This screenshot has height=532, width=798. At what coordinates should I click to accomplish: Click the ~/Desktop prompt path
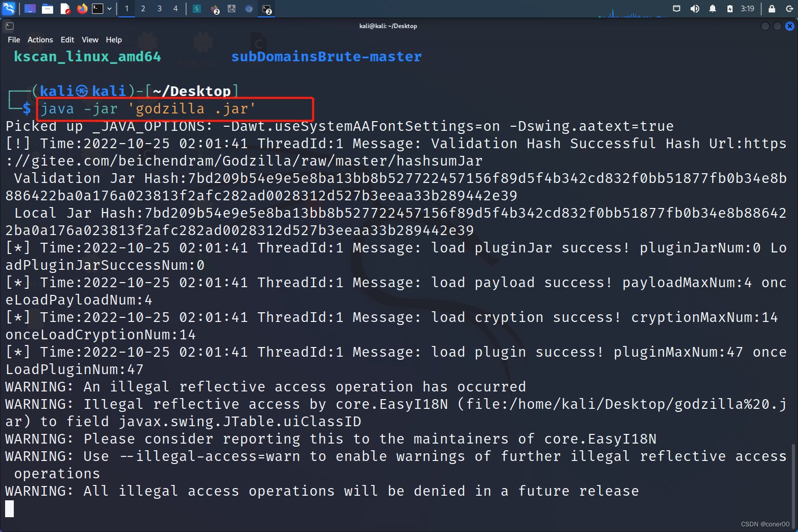tap(192, 91)
